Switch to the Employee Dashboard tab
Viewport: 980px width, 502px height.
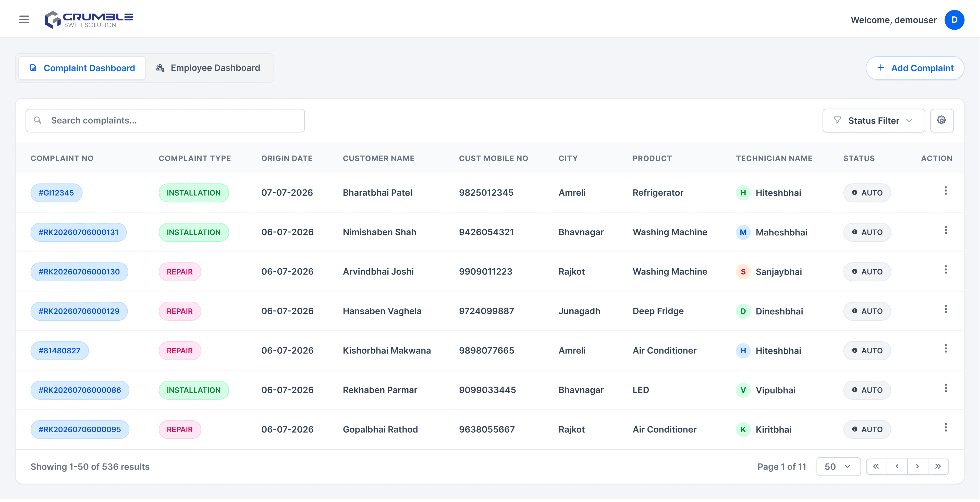[x=208, y=68]
